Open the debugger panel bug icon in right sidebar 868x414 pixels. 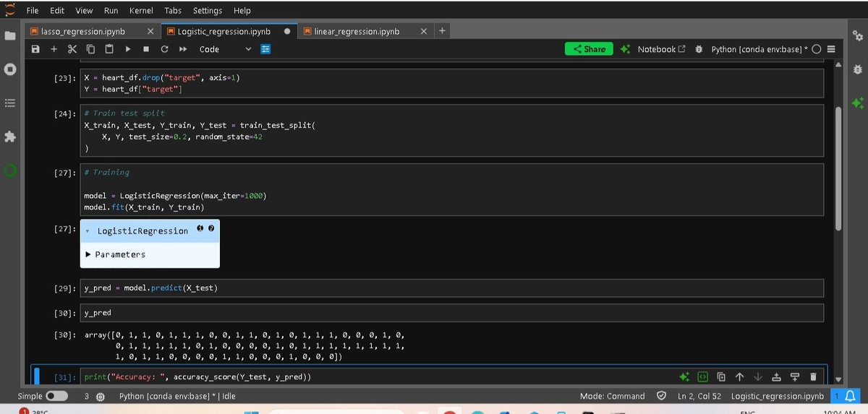(858, 69)
